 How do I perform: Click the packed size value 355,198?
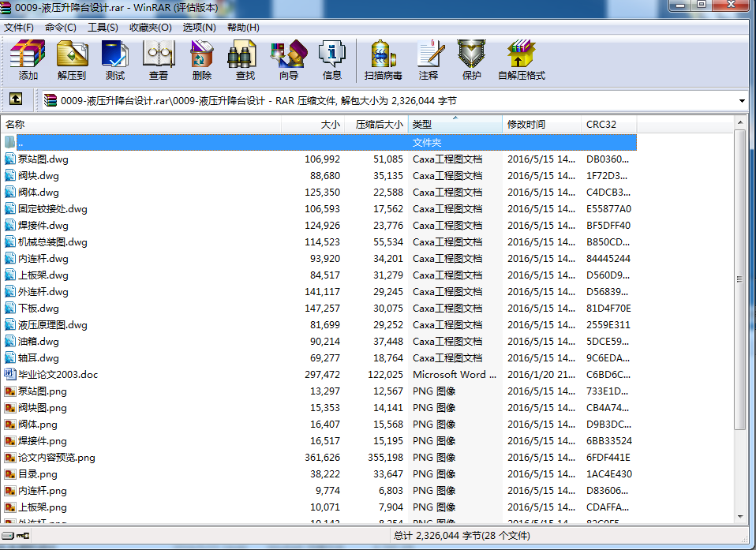385,458
